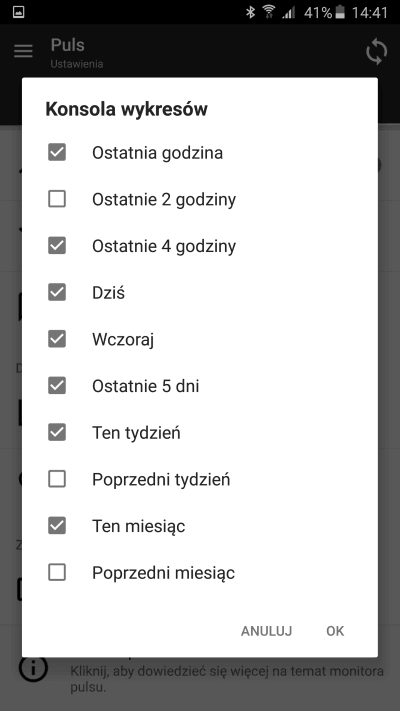Tap the info icon about pulse monitor
400x711 pixels.
(33, 668)
